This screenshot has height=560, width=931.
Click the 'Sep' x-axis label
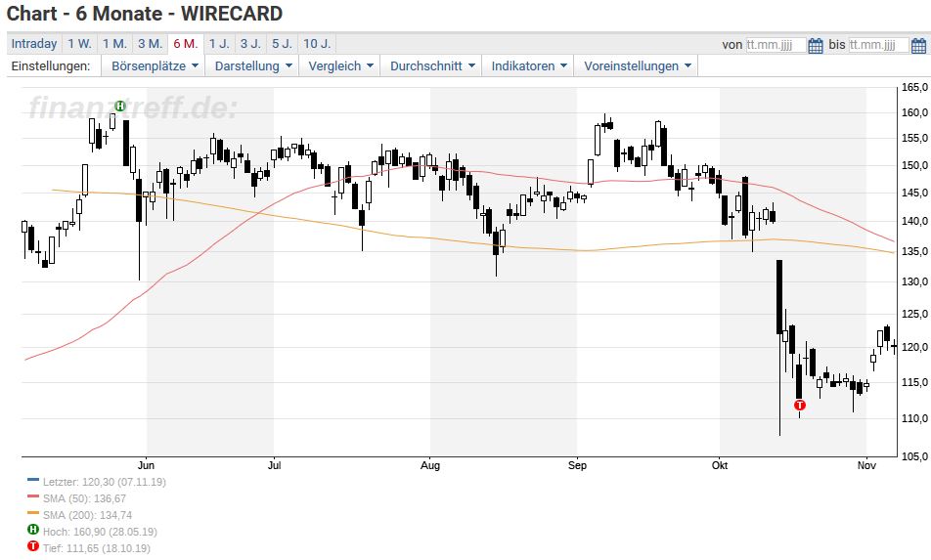tap(577, 465)
